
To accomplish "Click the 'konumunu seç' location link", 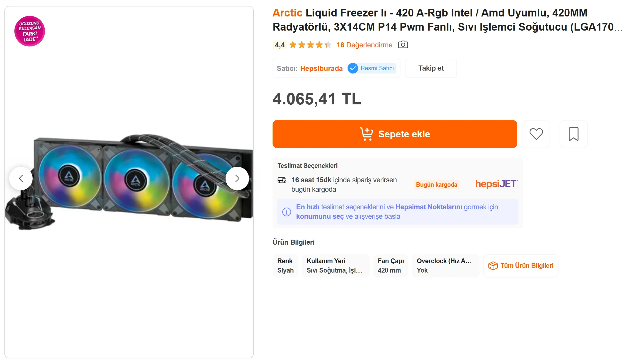I will (320, 216).
